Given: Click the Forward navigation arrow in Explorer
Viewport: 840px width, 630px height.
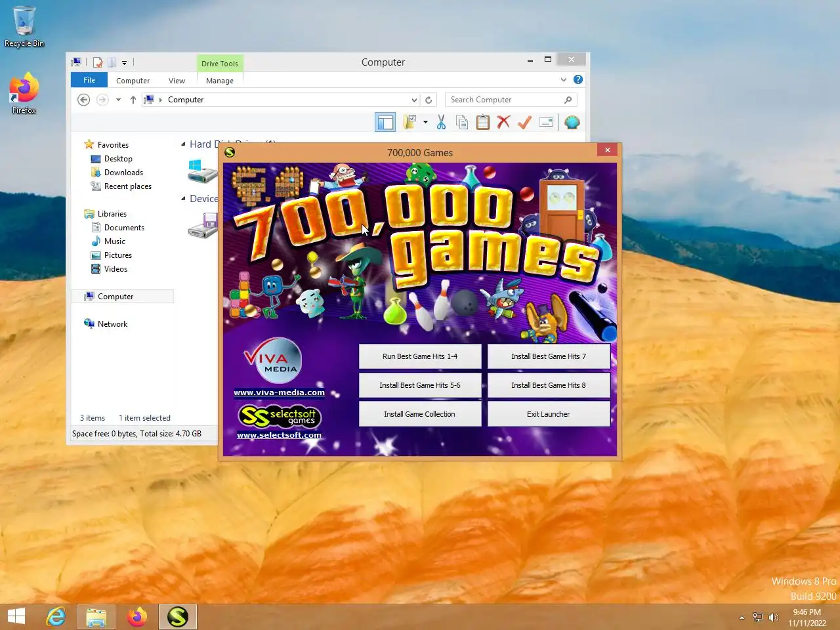Looking at the screenshot, I should click(102, 100).
